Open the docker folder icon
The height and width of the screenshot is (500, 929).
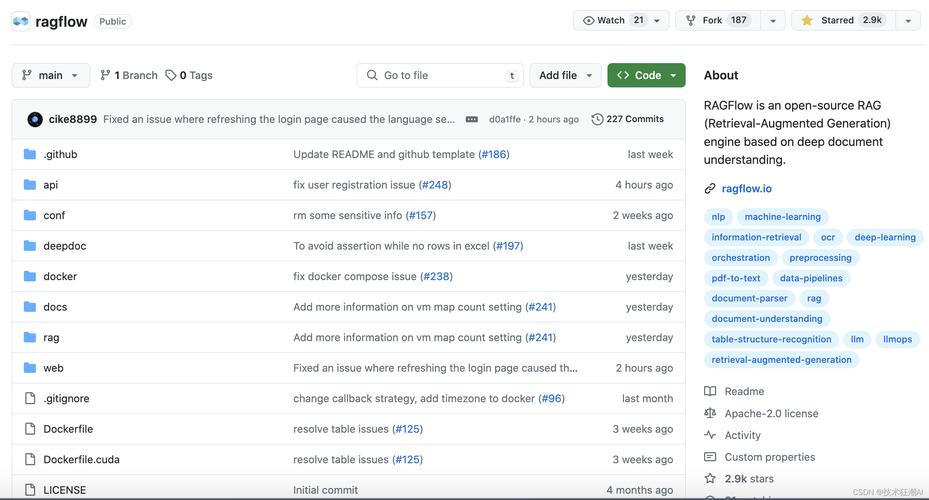tap(30, 276)
